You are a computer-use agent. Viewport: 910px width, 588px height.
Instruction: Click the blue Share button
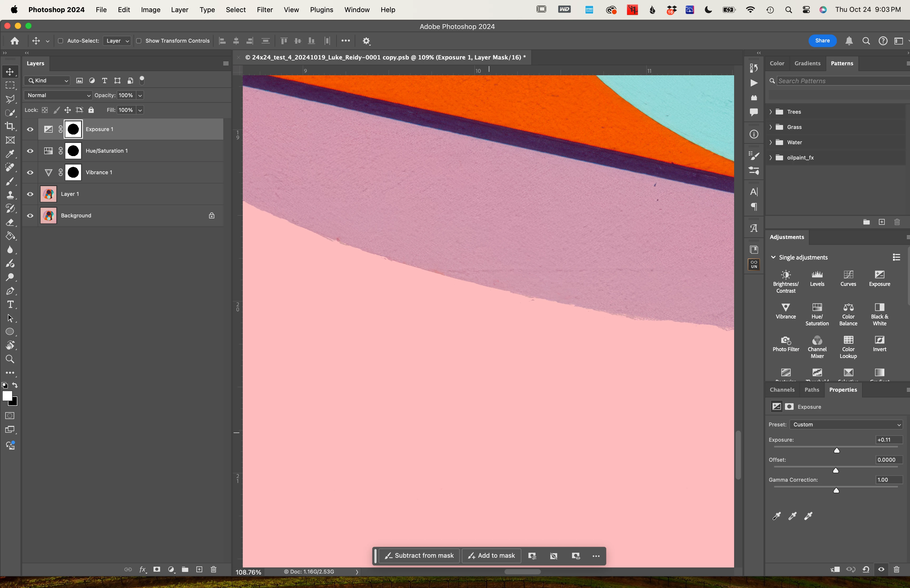(822, 41)
